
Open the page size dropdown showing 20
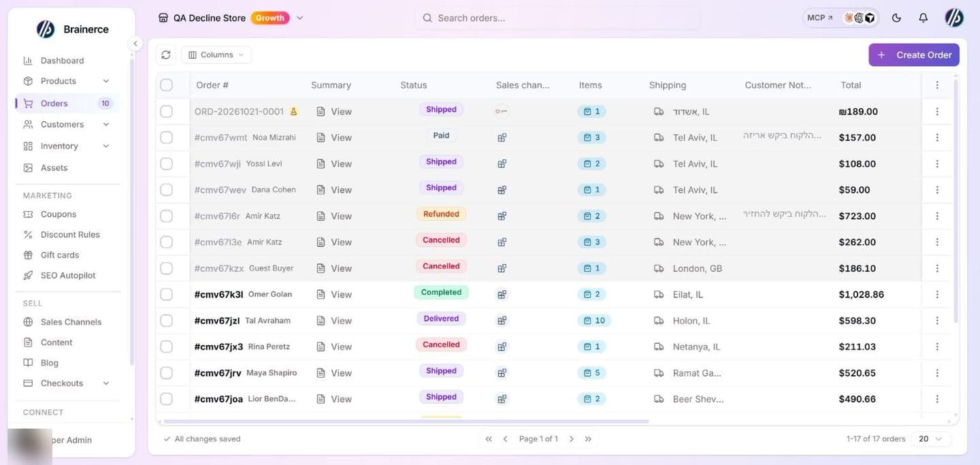pyautogui.click(x=930, y=439)
